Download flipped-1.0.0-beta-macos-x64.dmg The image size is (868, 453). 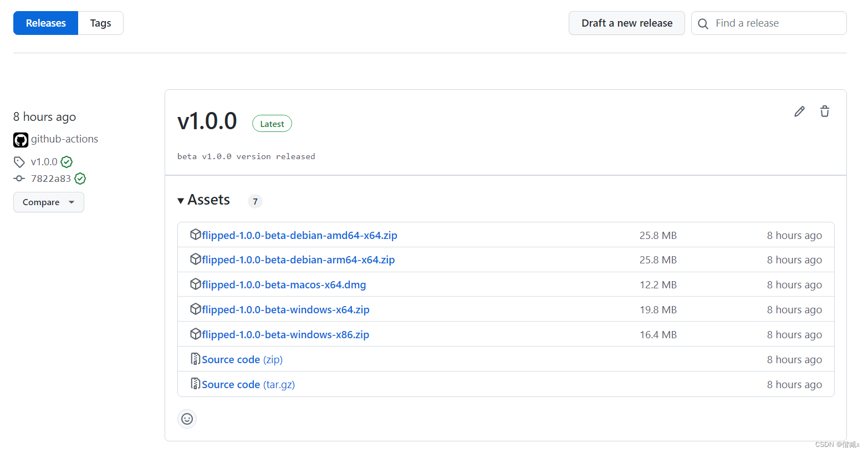pos(284,285)
